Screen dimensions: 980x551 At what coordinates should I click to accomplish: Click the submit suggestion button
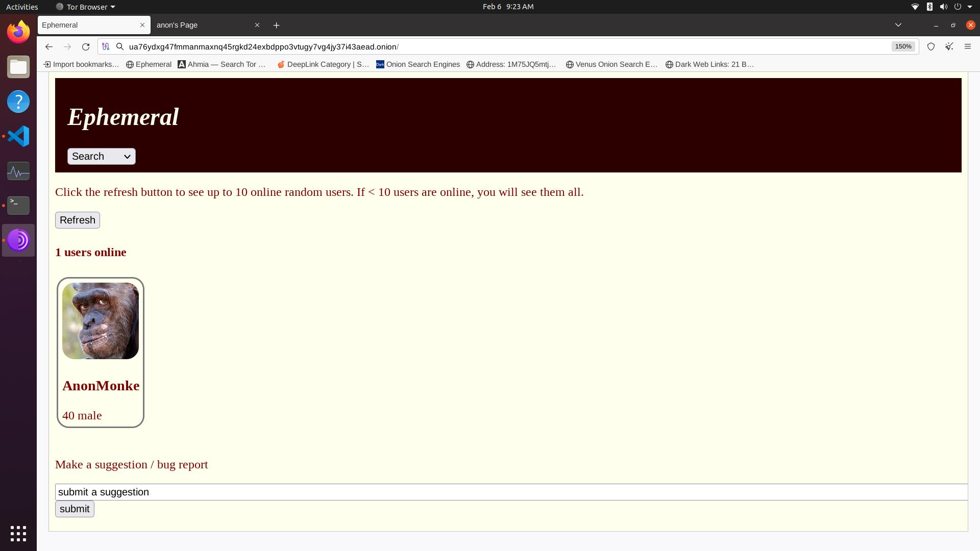75,509
